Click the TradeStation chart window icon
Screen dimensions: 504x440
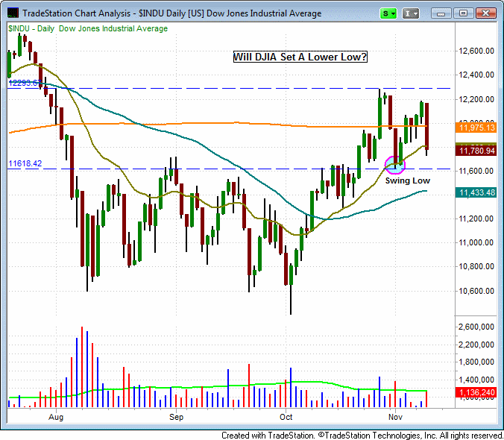pyautogui.click(x=13, y=13)
